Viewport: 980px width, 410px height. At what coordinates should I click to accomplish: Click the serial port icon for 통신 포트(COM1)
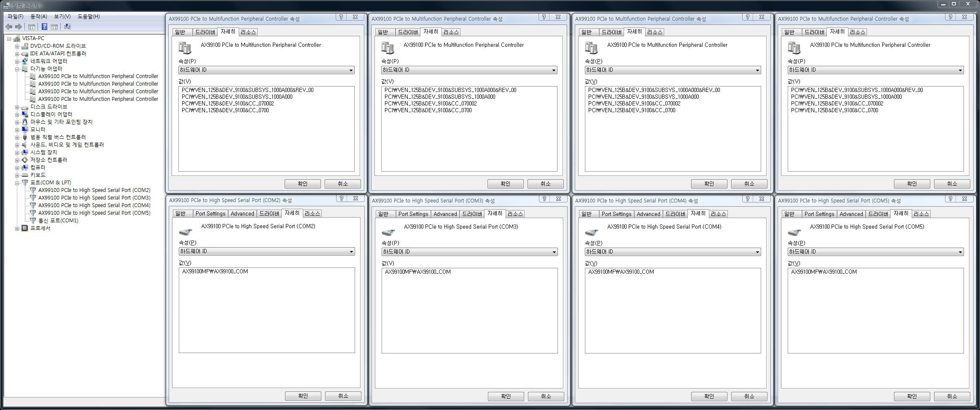33,221
